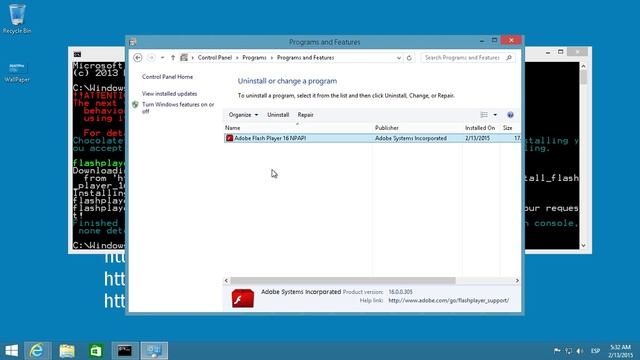Click the Uninstall toolbar button
This screenshot has width=640, height=360.
tap(278, 115)
